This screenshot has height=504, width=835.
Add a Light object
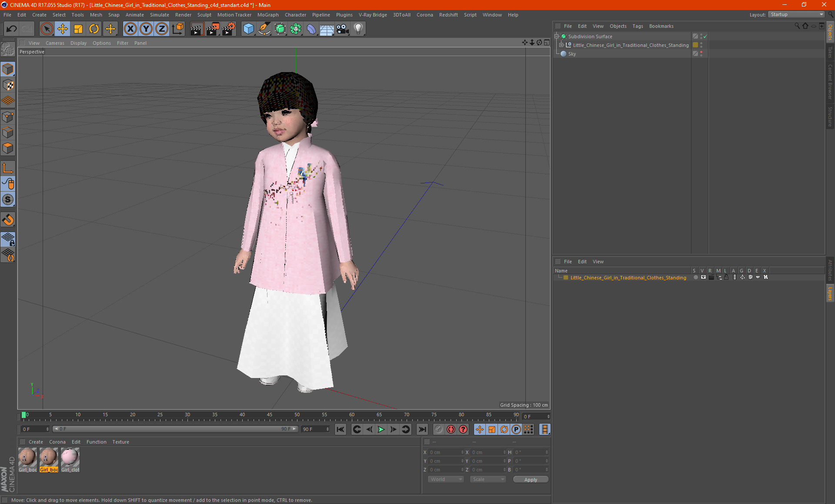358,29
